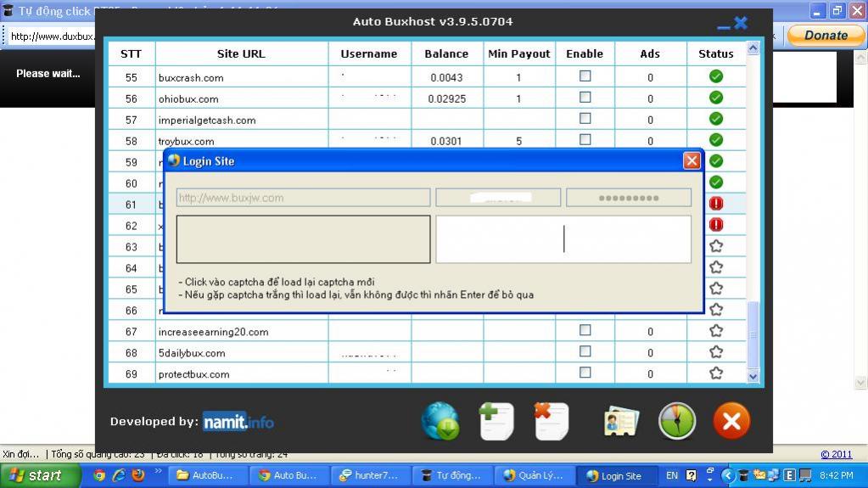Screen dimensions: 868x488
Task: Click green check status for buxcrash.com
Action: coord(716,76)
